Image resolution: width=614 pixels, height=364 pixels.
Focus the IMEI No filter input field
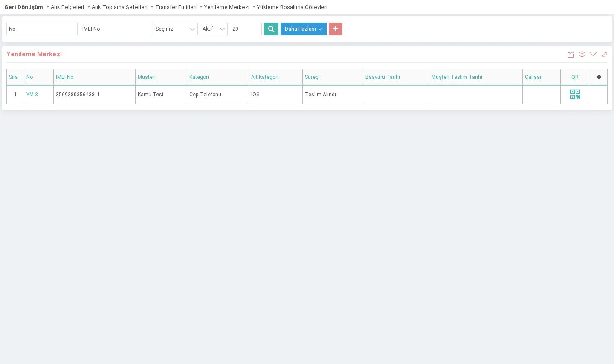click(115, 29)
